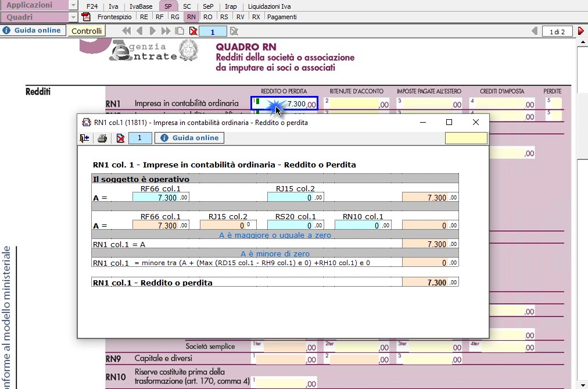Open the Liquidazioni Iva tab

pos(269,6)
